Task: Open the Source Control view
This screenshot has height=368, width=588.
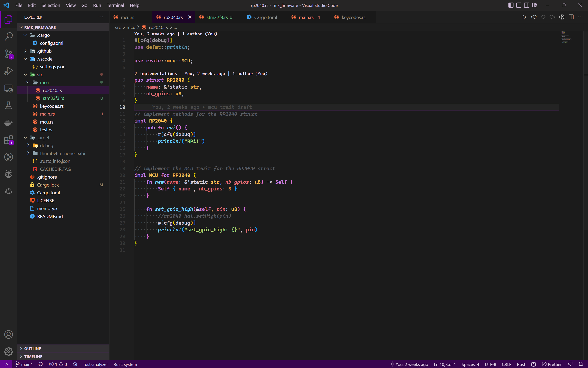Action: (9, 54)
